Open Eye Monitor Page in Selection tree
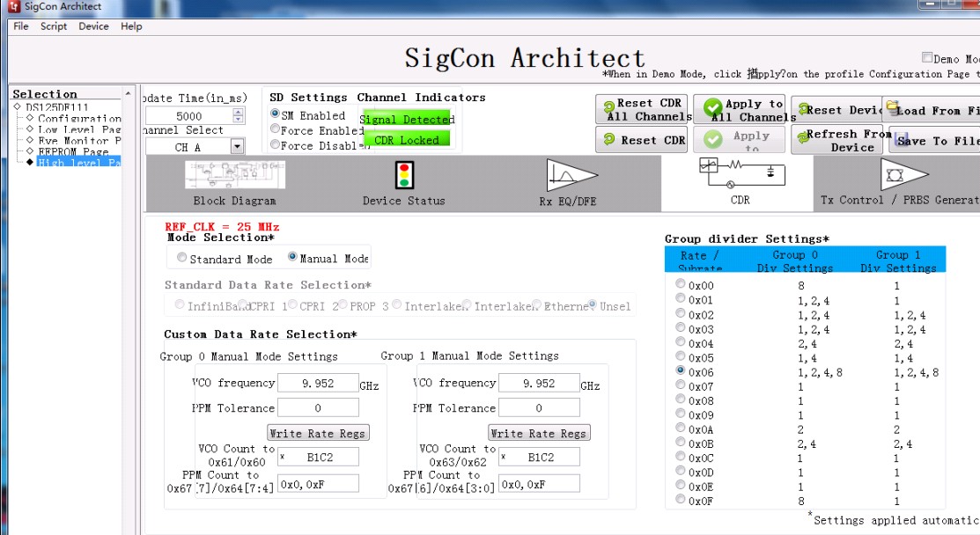This screenshot has height=535, width=980. (x=79, y=141)
